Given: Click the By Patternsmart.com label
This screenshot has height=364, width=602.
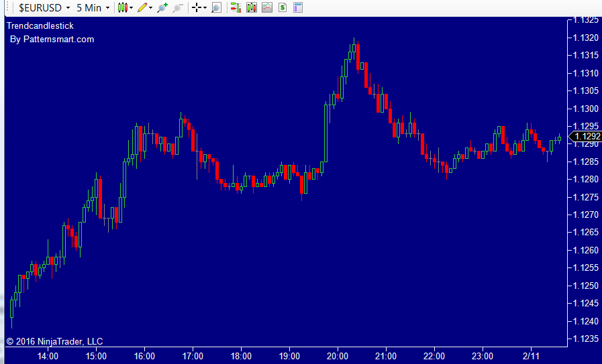Looking at the screenshot, I should (x=52, y=39).
